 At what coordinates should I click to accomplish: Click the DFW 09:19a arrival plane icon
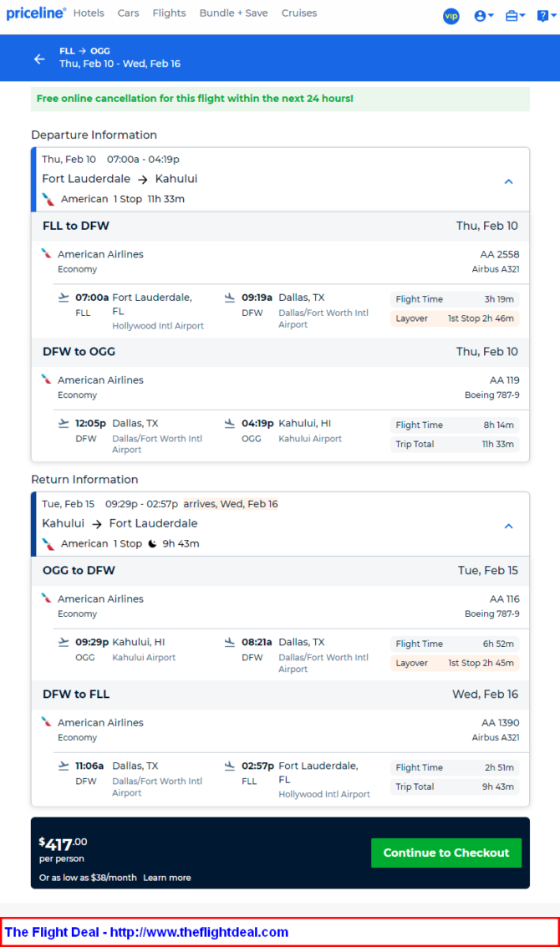click(230, 298)
